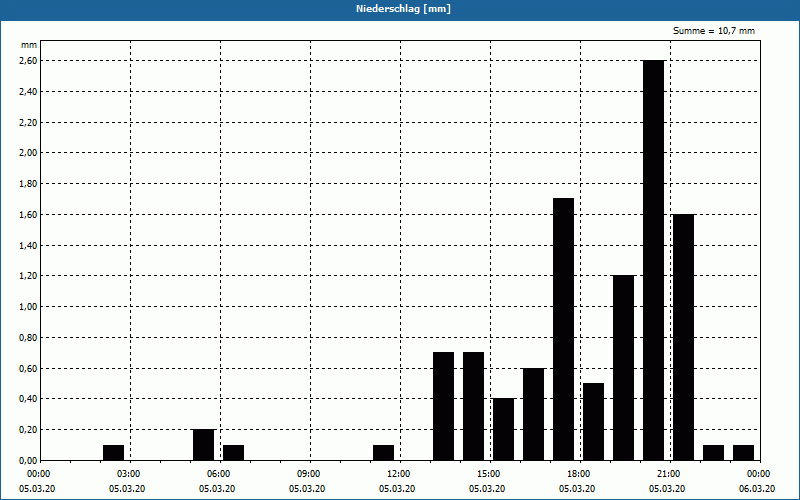Click the small bar just before 03:00

pos(113,453)
